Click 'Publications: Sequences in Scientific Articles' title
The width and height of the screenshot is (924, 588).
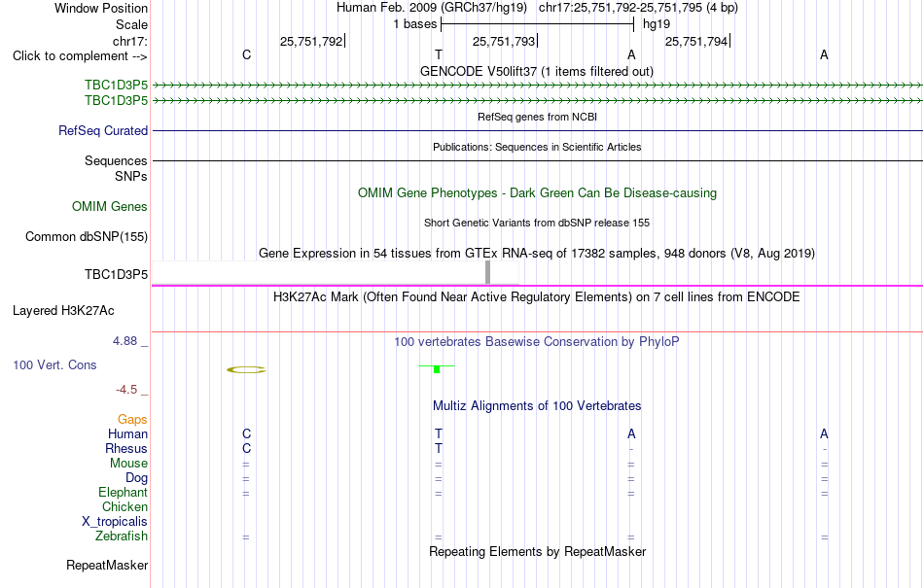coord(537,147)
